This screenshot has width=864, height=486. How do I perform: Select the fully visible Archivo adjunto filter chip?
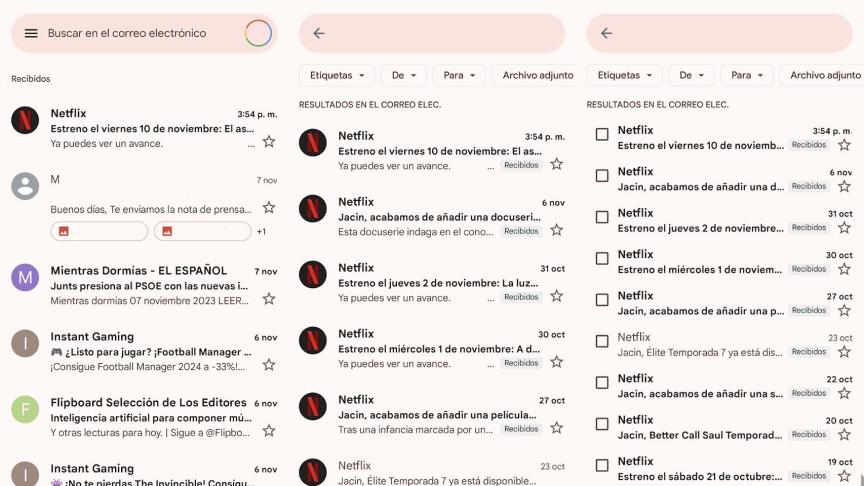(x=537, y=75)
